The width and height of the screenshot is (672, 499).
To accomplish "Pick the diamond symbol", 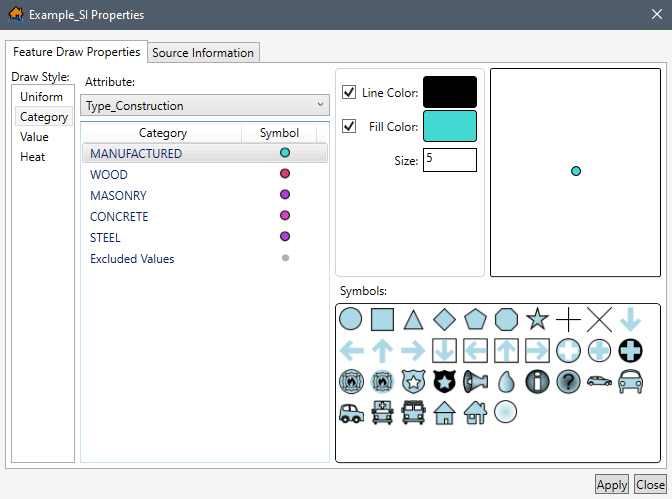I will pos(444,319).
